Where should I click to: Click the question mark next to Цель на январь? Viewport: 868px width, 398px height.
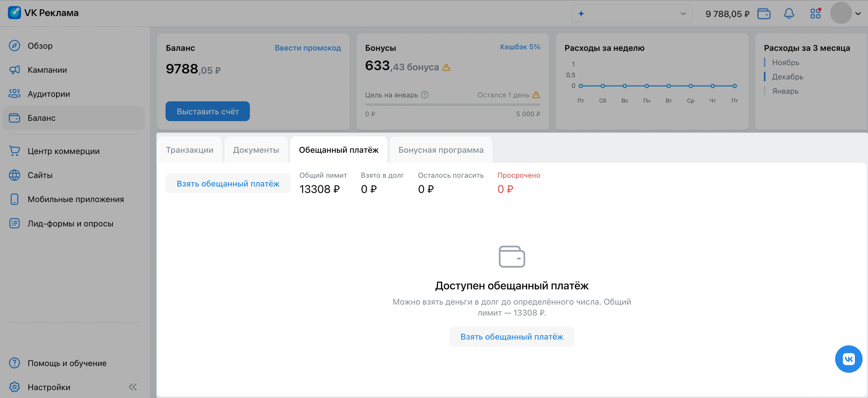click(x=424, y=95)
